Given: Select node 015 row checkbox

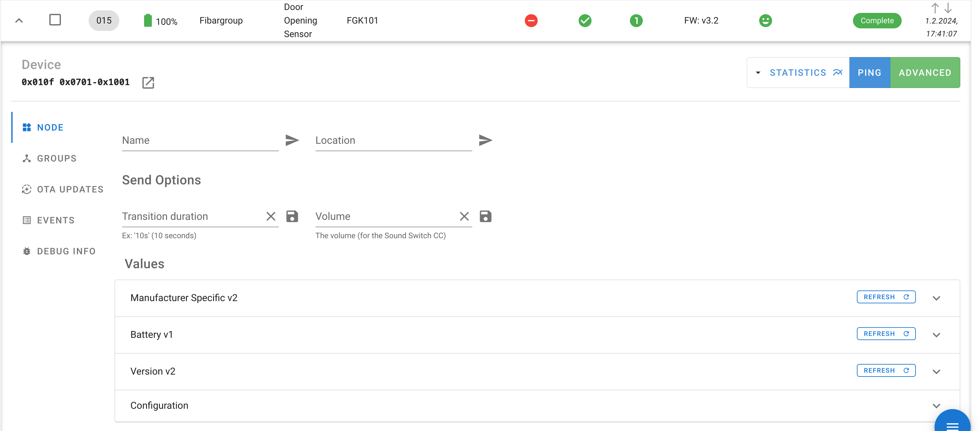Looking at the screenshot, I should coord(55,20).
